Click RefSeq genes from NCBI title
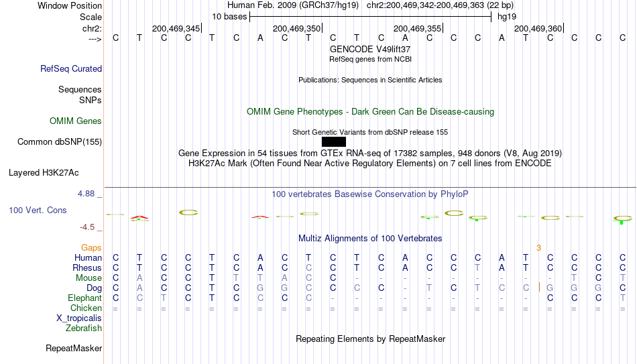 (x=370, y=59)
